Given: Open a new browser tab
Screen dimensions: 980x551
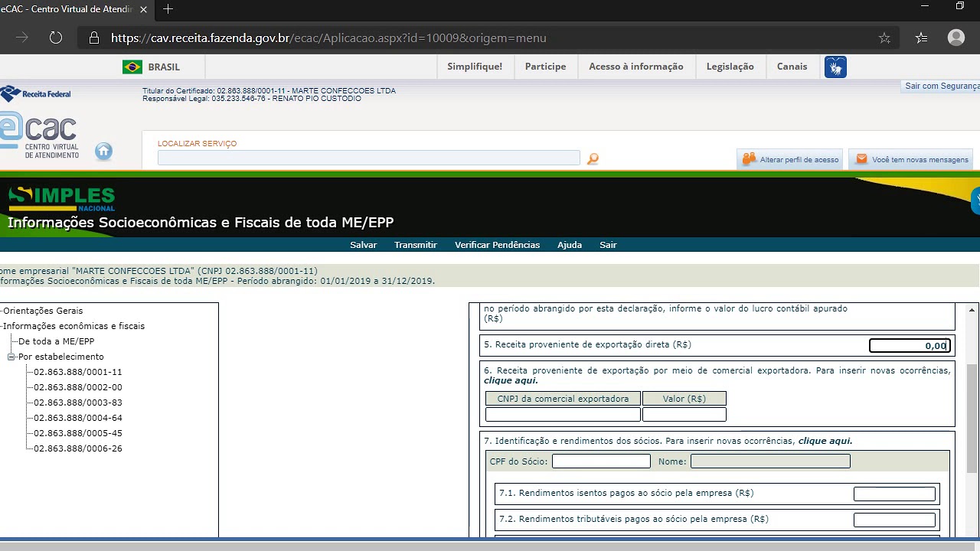Looking at the screenshot, I should 168,9.
